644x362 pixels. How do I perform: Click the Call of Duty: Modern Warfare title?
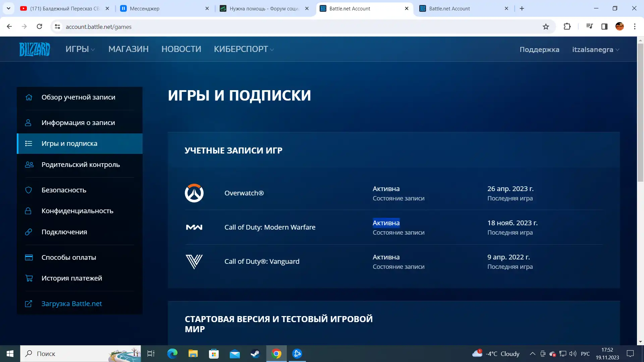[x=270, y=227]
